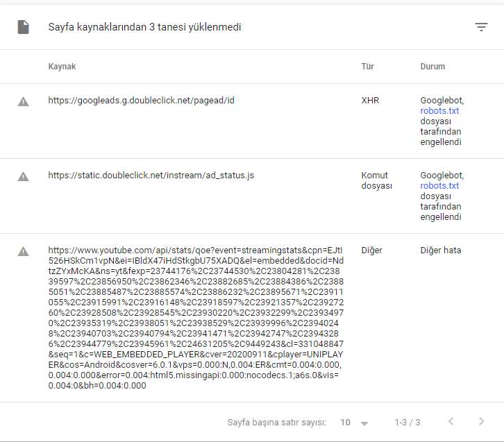The image size is (504, 442).
Task: Open the filter icon for page resources
Action: pos(481,27)
